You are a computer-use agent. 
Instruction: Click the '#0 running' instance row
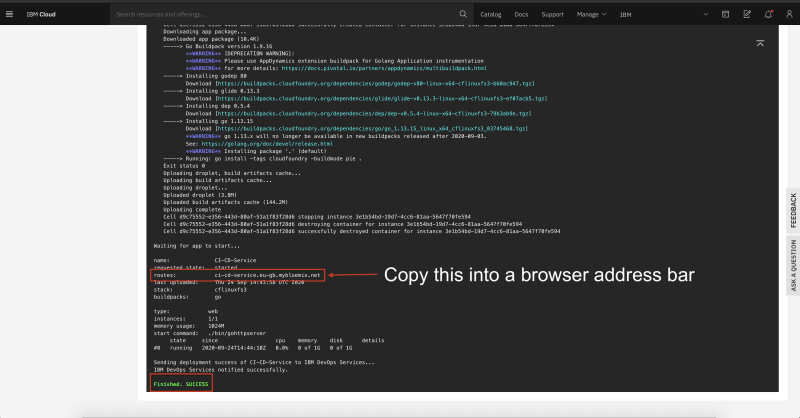click(x=253, y=348)
